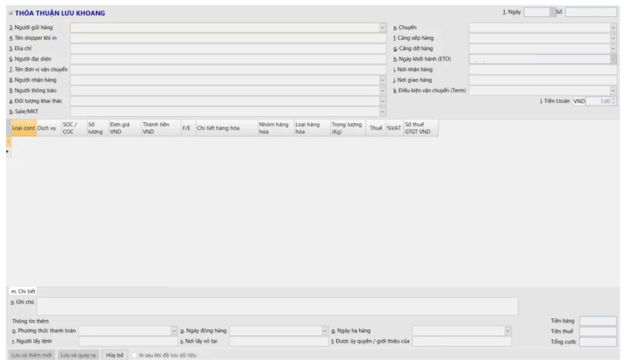Click the Hủy bỏ button

pyautogui.click(x=115, y=355)
